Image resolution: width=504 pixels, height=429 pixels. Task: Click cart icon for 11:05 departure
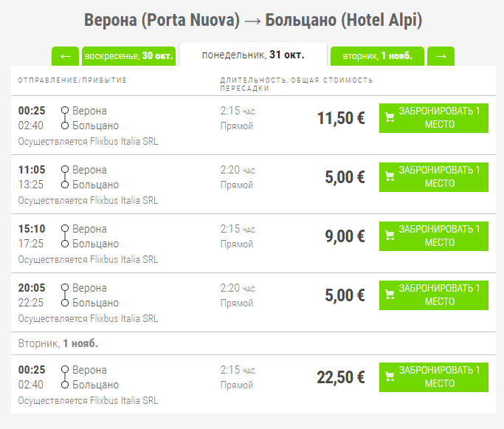point(390,176)
